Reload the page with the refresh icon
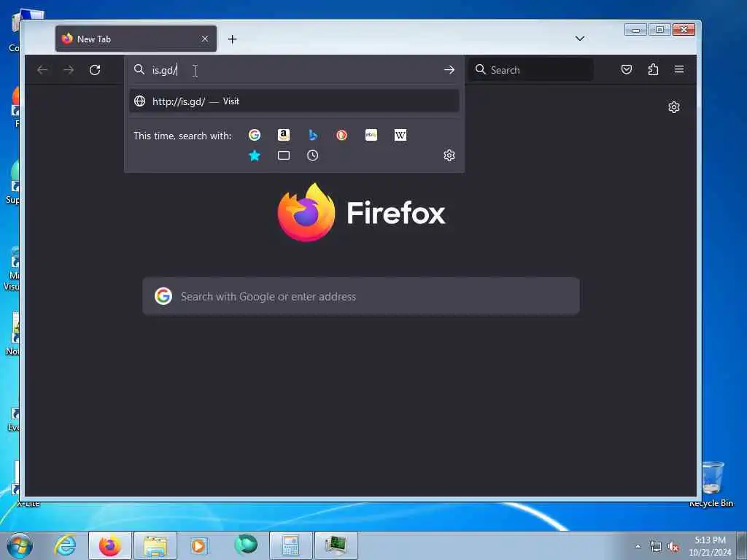Image resolution: width=747 pixels, height=560 pixels. [95, 70]
